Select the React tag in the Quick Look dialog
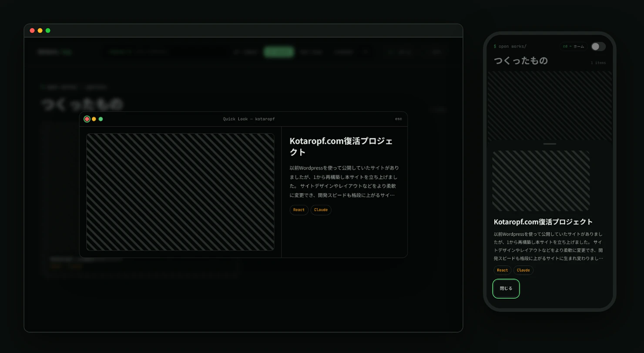 click(299, 210)
